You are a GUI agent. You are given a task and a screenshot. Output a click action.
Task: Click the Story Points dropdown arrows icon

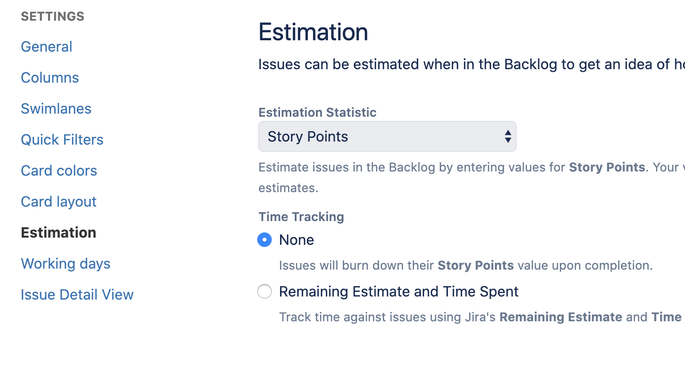[x=508, y=137]
